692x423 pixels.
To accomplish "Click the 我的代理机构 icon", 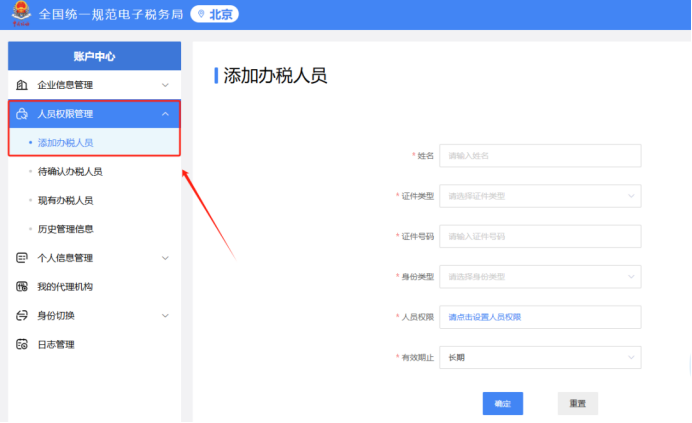I will point(22,287).
